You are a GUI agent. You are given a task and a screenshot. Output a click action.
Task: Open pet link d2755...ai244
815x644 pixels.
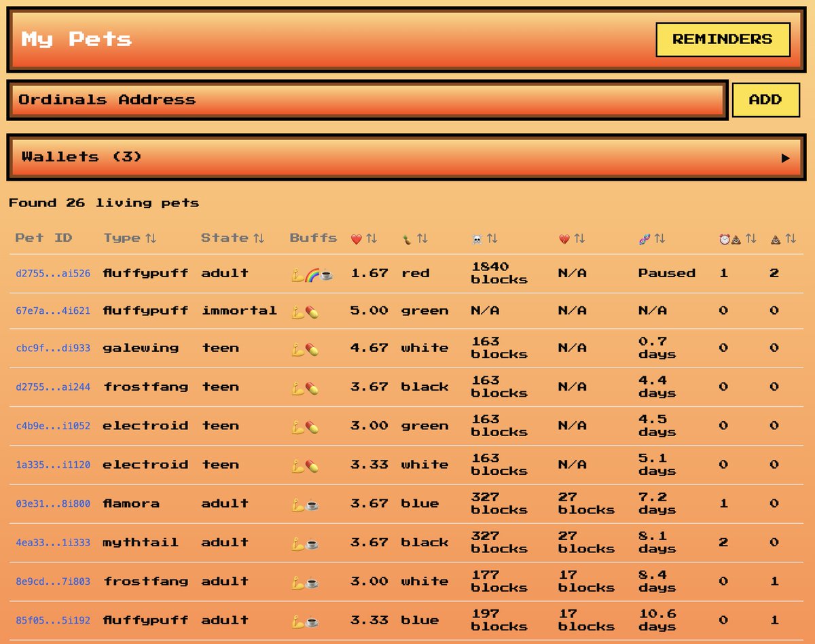tap(53, 387)
